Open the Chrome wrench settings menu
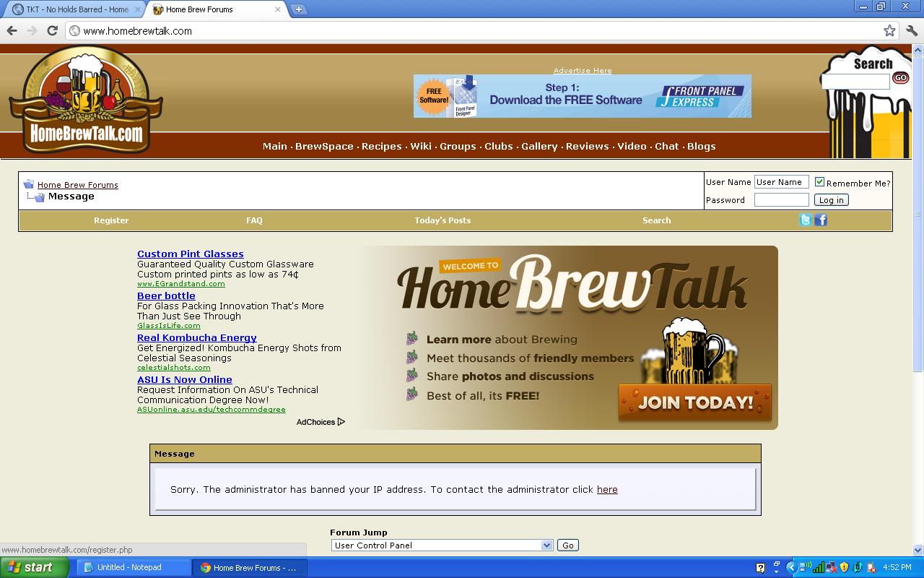This screenshot has width=924, height=578. tap(912, 30)
